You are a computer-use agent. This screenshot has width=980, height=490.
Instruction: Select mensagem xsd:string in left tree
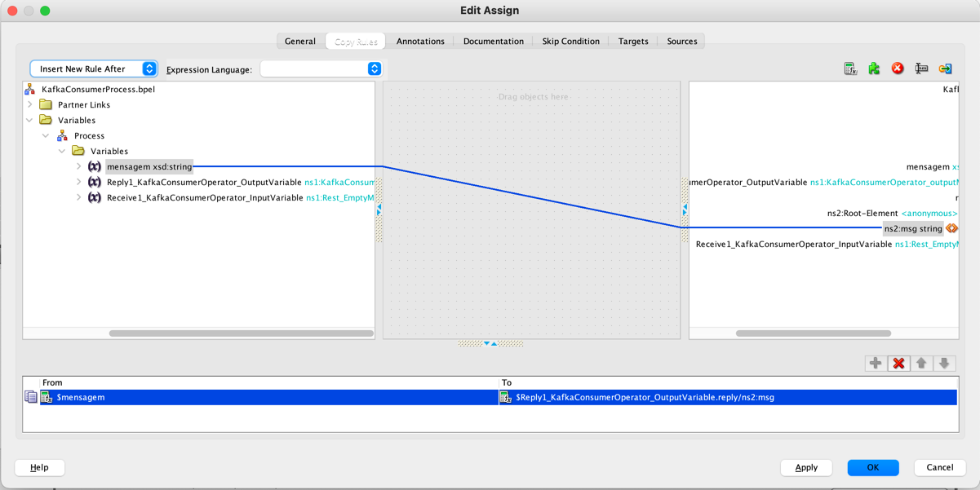pyautogui.click(x=149, y=166)
